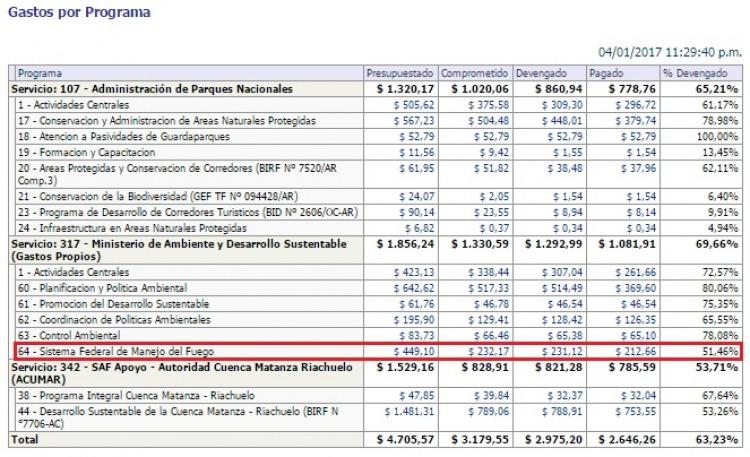750x457 pixels.
Task: Click the $ 1.320,17 presupuestado value
Action: (405, 89)
